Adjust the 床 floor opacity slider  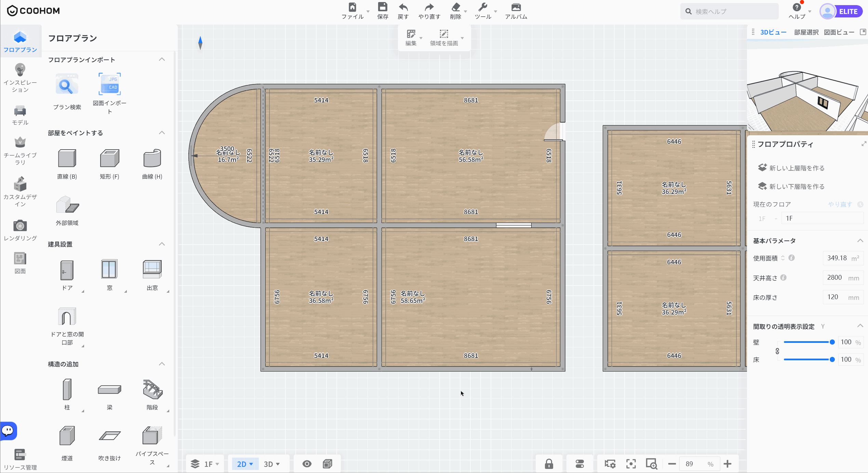pos(808,359)
